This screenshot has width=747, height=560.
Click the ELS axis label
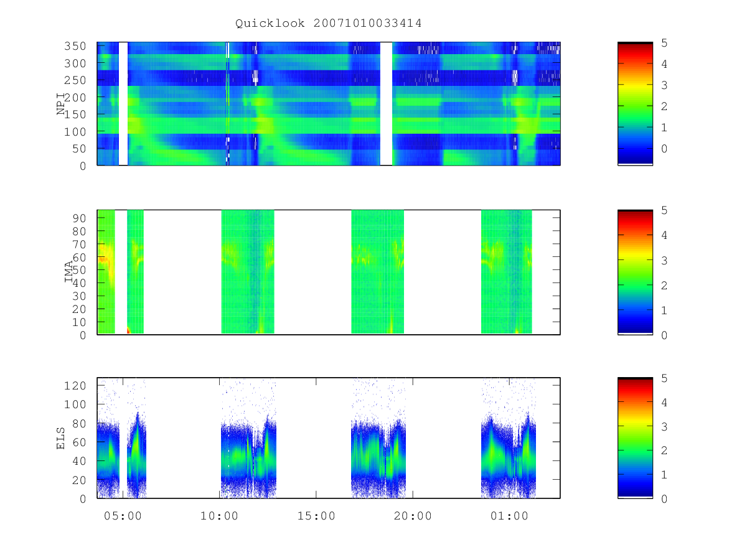pyautogui.click(x=62, y=438)
